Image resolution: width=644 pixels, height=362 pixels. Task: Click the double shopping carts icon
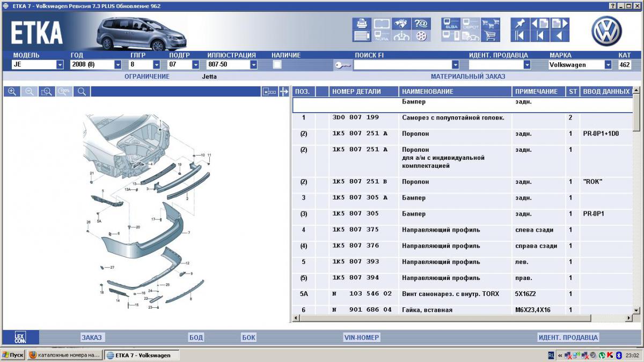click(491, 24)
